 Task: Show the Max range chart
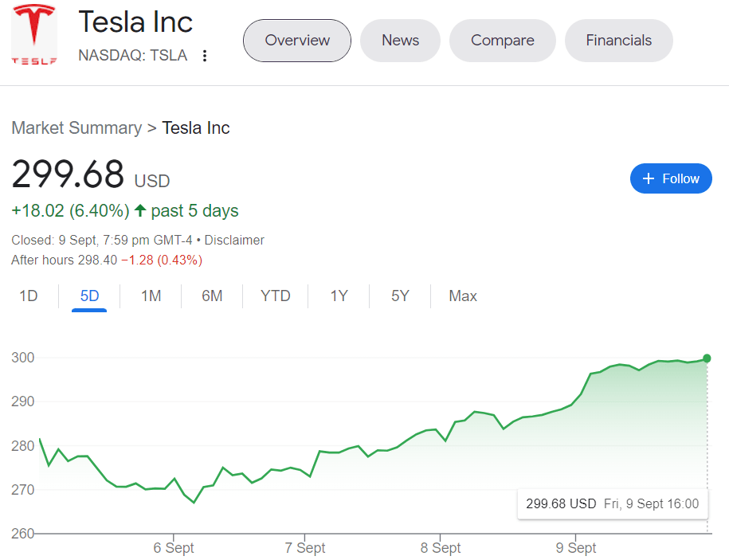[x=463, y=296]
